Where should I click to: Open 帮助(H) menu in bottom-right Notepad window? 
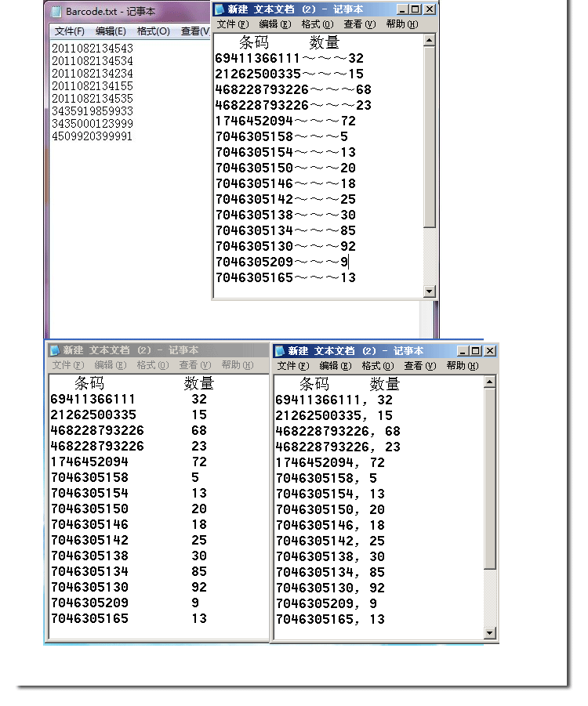pyautogui.click(x=463, y=366)
